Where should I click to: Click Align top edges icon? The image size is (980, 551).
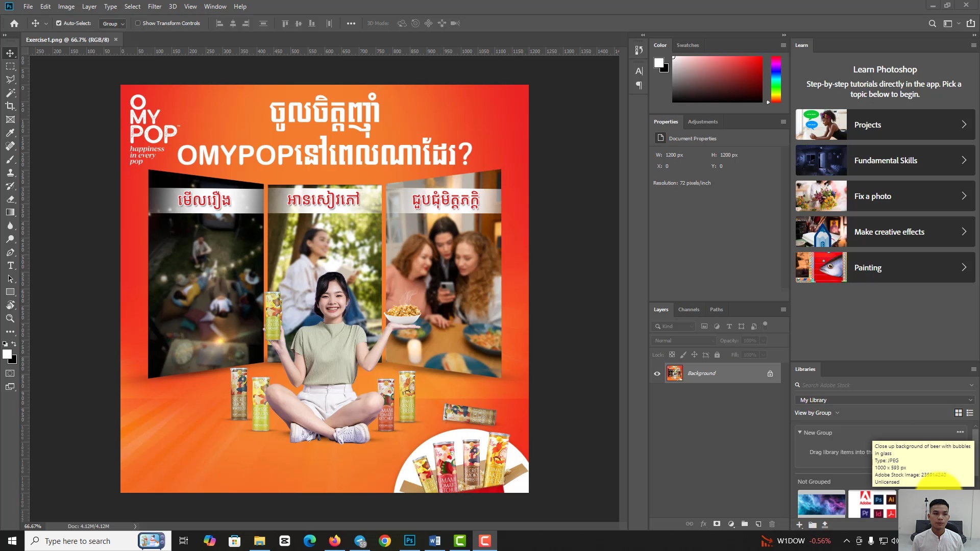point(285,23)
